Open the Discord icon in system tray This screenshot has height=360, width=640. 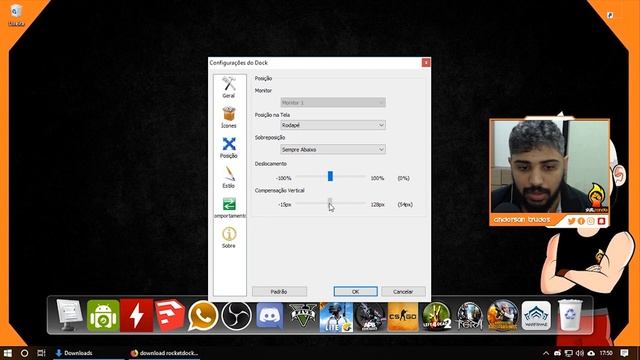point(558,353)
